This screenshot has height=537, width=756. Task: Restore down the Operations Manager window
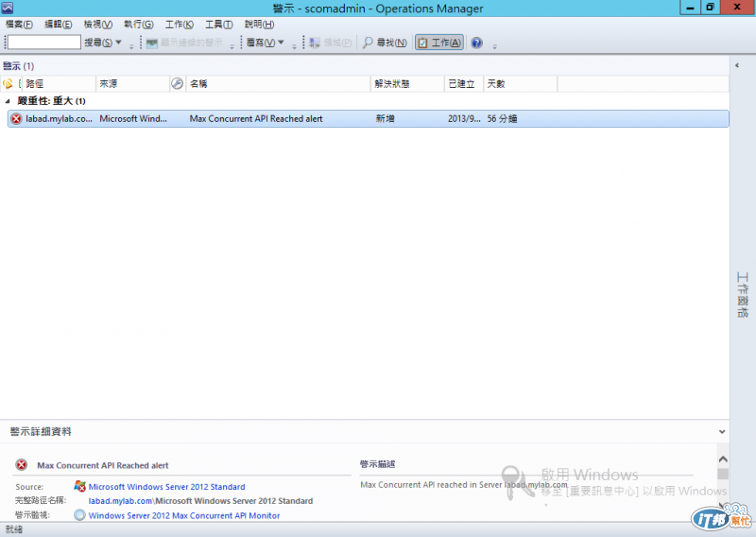pyautogui.click(x=711, y=8)
